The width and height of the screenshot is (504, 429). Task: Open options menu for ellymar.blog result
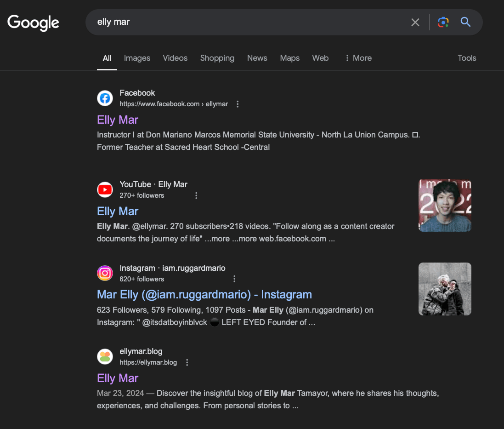pyautogui.click(x=187, y=362)
